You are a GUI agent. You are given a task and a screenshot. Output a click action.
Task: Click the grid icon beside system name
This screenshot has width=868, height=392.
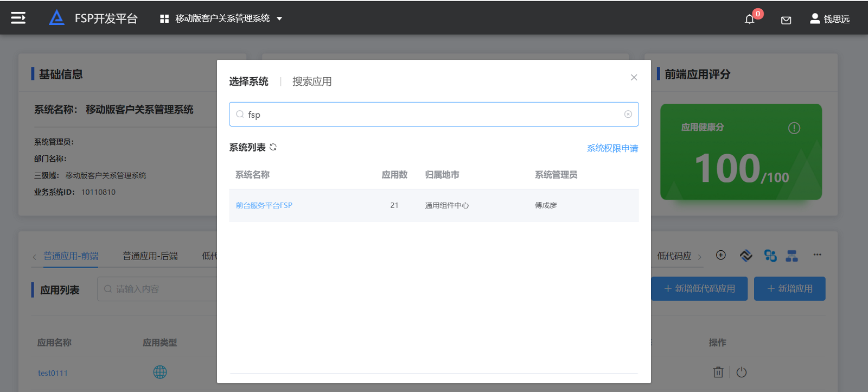tap(164, 19)
